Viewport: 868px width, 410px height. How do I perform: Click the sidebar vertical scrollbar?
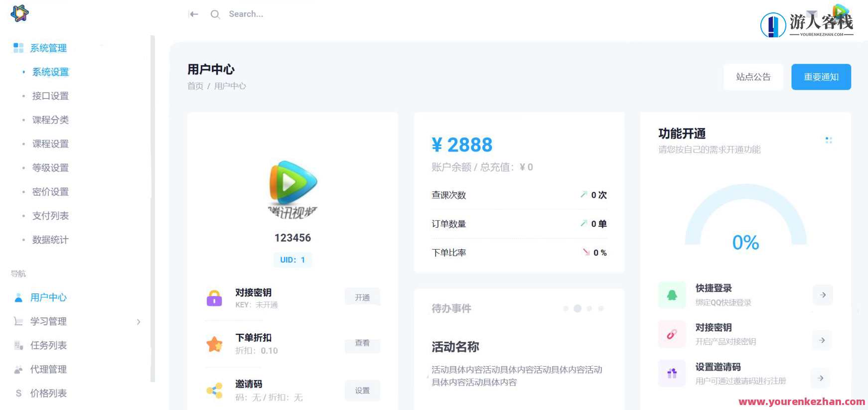[152, 208]
